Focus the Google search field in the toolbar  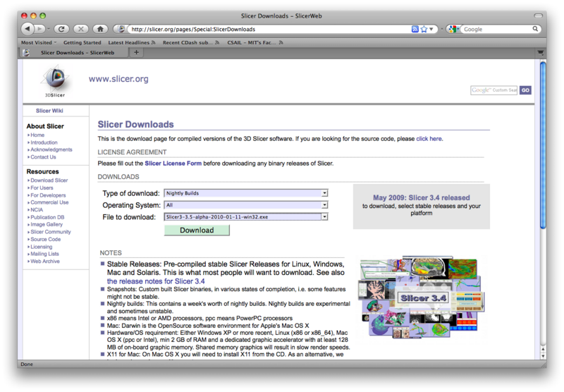497,29
